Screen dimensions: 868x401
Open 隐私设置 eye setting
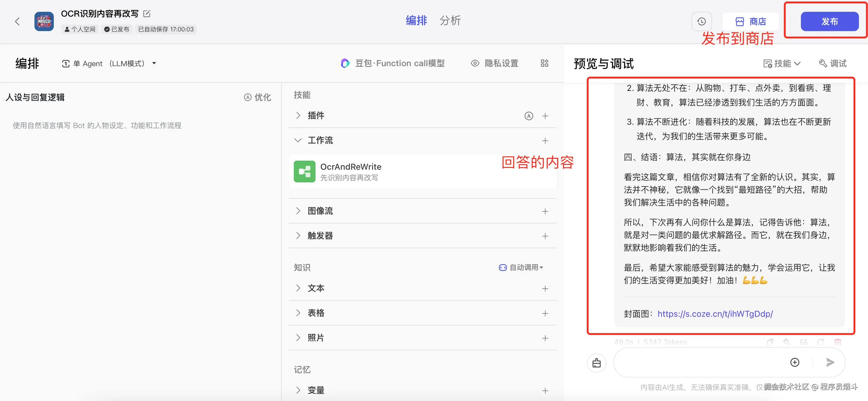click(494, 63)
